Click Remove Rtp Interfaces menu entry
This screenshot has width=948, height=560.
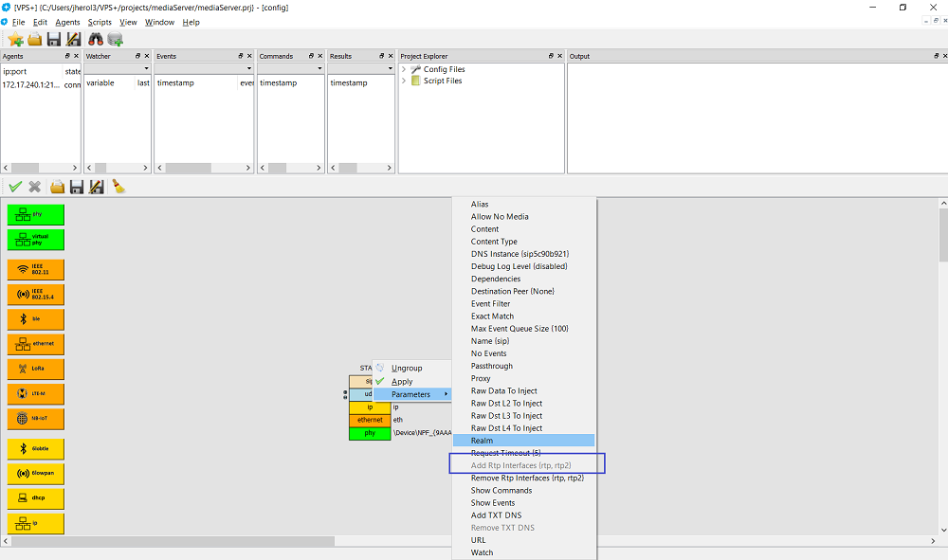pyautogui.click(x=527, y=478)
